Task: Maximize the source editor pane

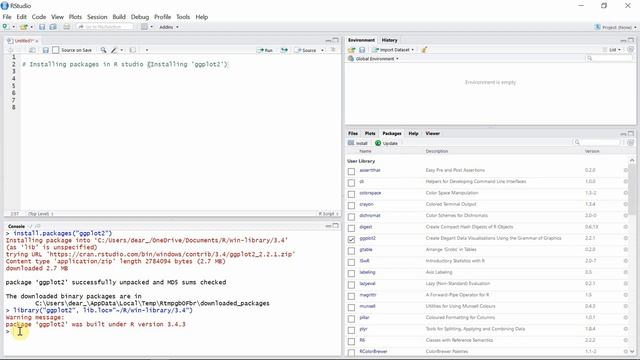Action: point(336,40)
